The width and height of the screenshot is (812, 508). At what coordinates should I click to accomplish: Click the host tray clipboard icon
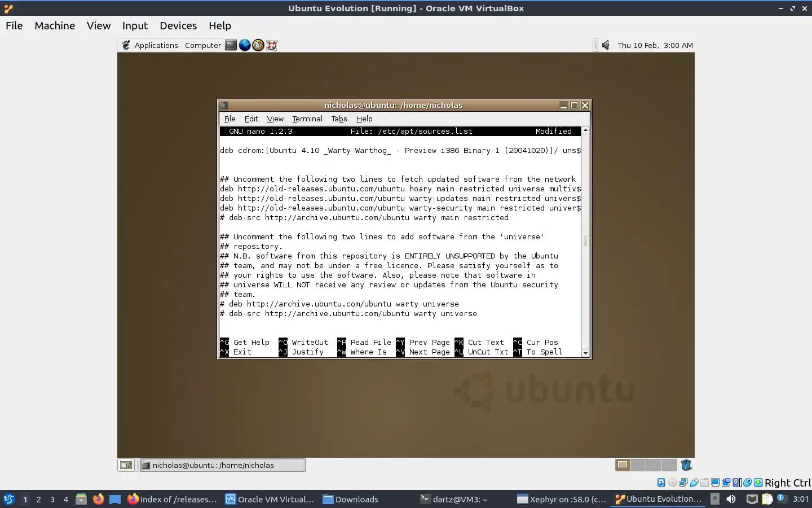(767, 499)
